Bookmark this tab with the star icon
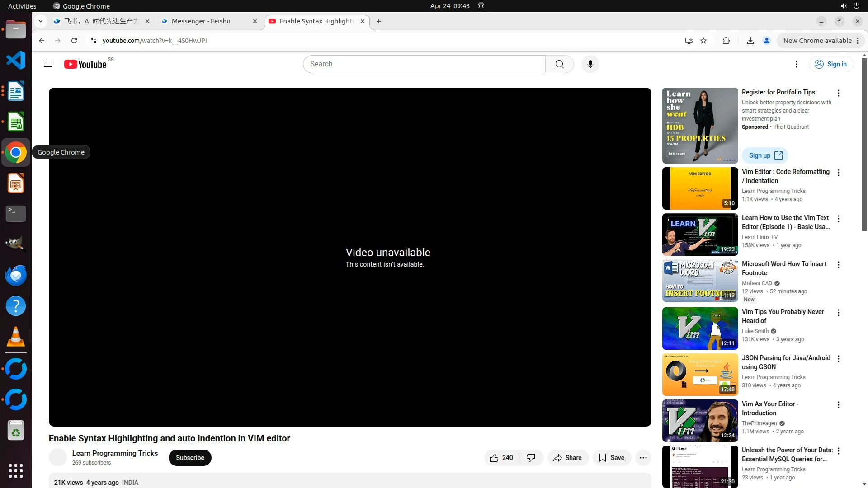 pyautogui.click(x=703, y=41)
